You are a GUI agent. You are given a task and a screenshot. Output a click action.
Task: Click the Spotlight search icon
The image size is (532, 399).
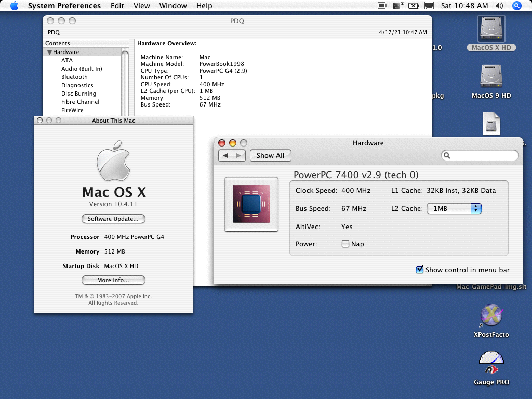click(516, 6)
